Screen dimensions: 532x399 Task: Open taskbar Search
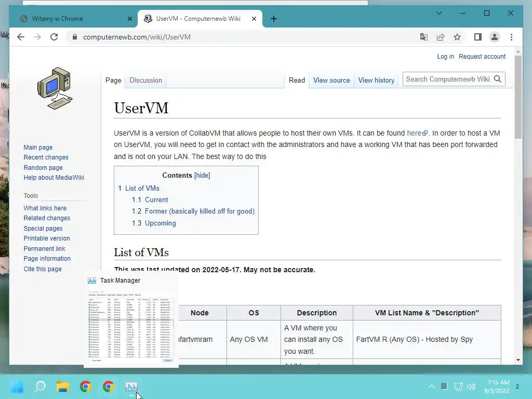pyautogui.click(x=40, y=387)
